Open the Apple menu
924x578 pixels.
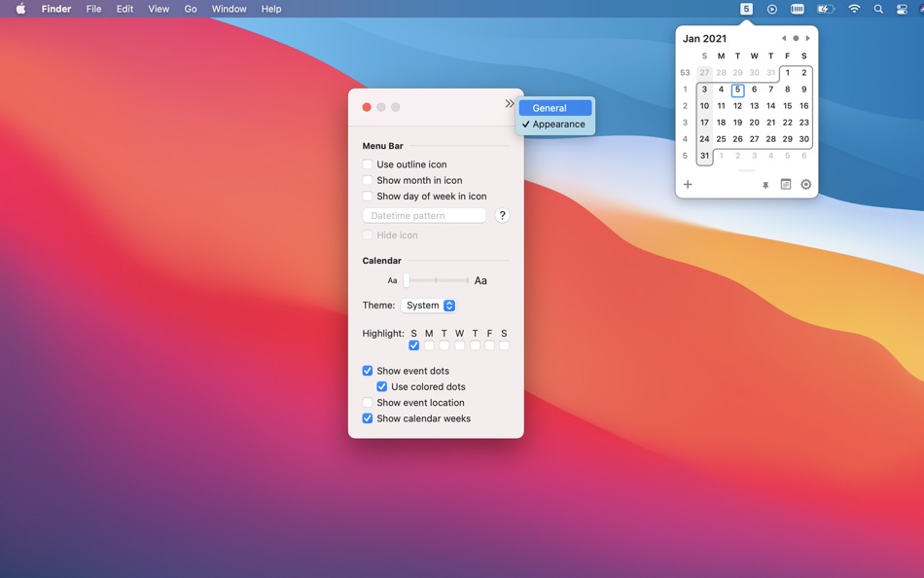pos(20,9)
